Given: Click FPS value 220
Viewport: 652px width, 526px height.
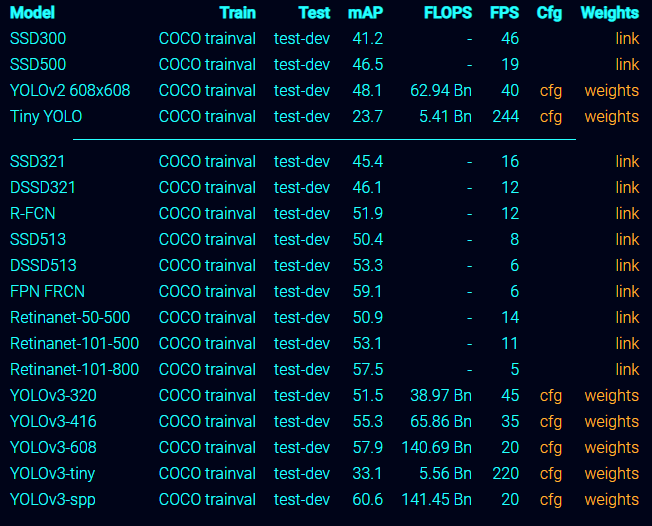Looking at the screenshot, I should (x=506, y=474).
